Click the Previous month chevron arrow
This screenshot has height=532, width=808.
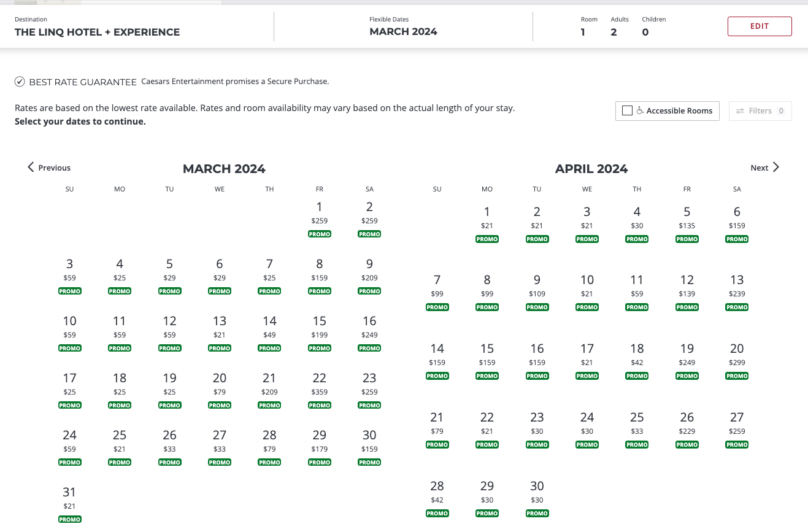[31, 167]
